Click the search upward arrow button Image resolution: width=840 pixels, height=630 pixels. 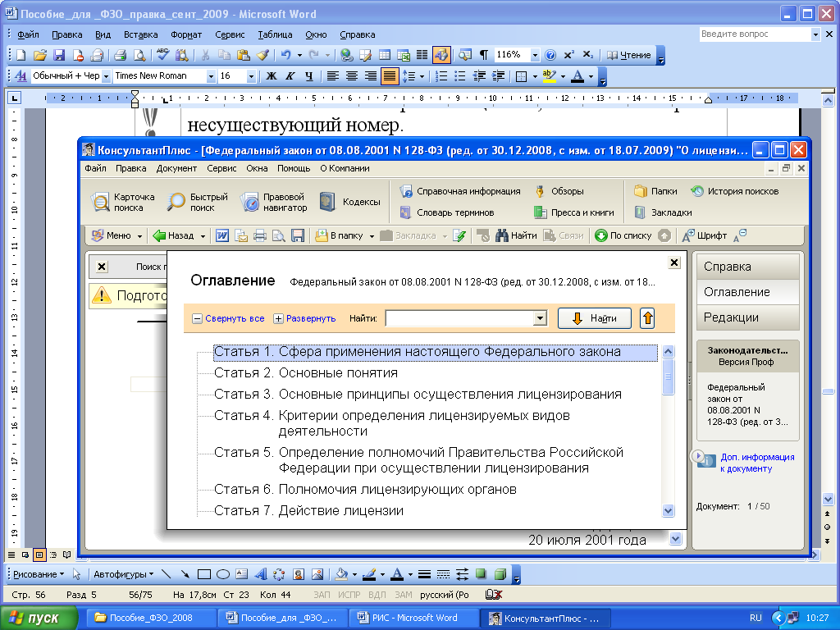tap(648, 318)
